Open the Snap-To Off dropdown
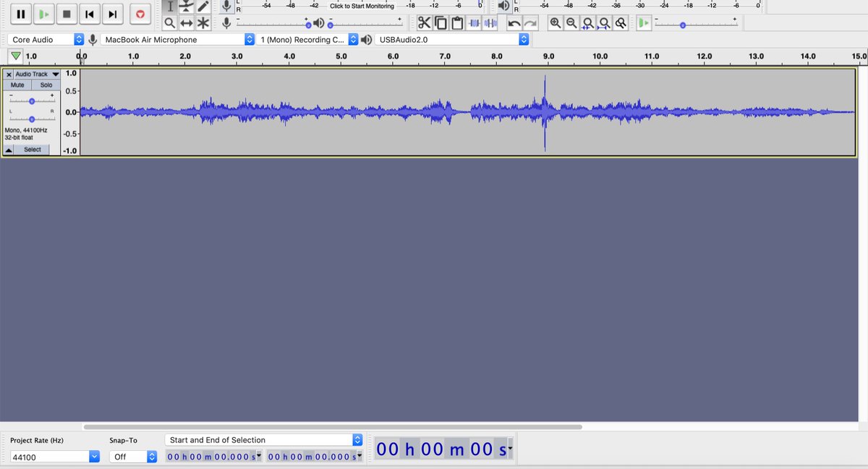The image size is (868, 469). (x=133, y=457)
